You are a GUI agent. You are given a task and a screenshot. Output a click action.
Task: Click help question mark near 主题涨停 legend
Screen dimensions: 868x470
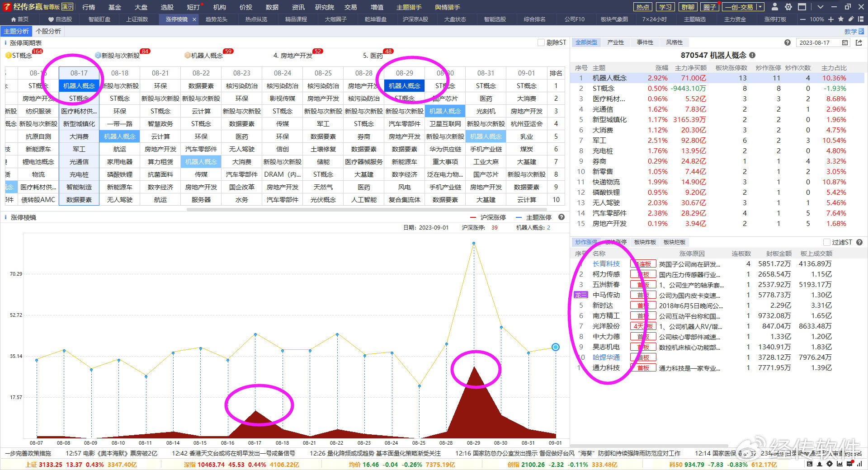(x=561, y=217)
